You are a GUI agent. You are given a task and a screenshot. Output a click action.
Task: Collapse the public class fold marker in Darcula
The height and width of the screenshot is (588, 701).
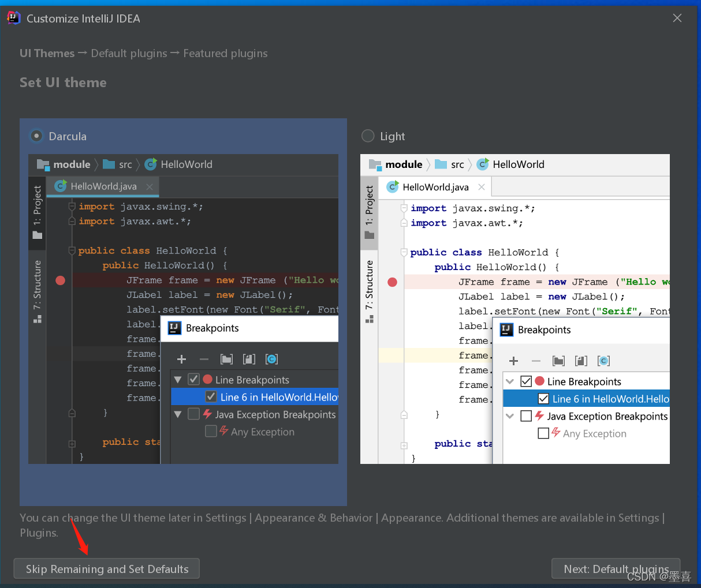(72, 250)
